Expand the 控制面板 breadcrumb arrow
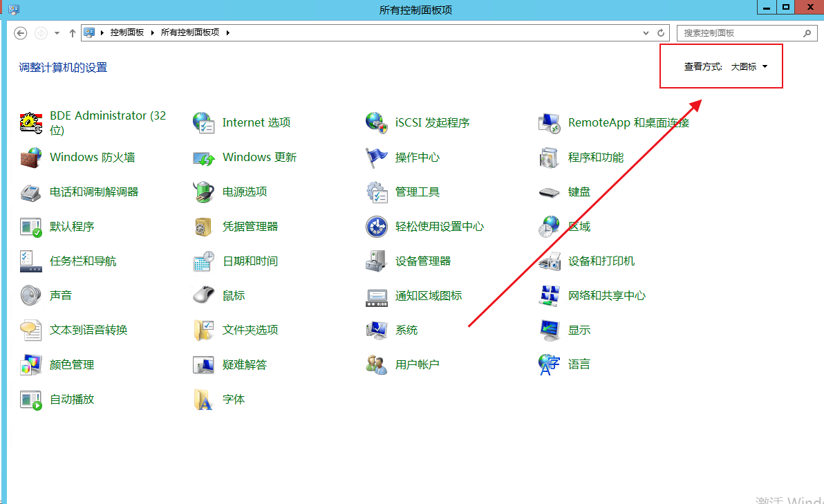The height and width of the screenshot is (504, 824). coord(152,32)
